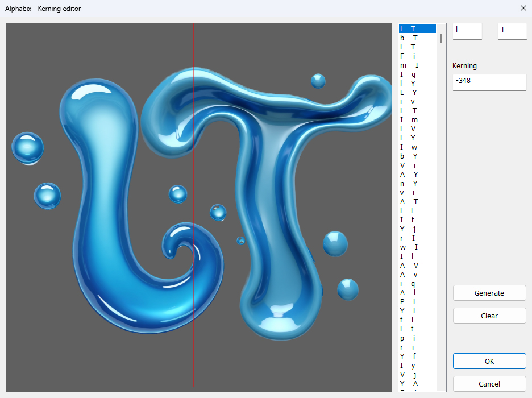
Task: Click the right letter field containing T
Action: 512,30
